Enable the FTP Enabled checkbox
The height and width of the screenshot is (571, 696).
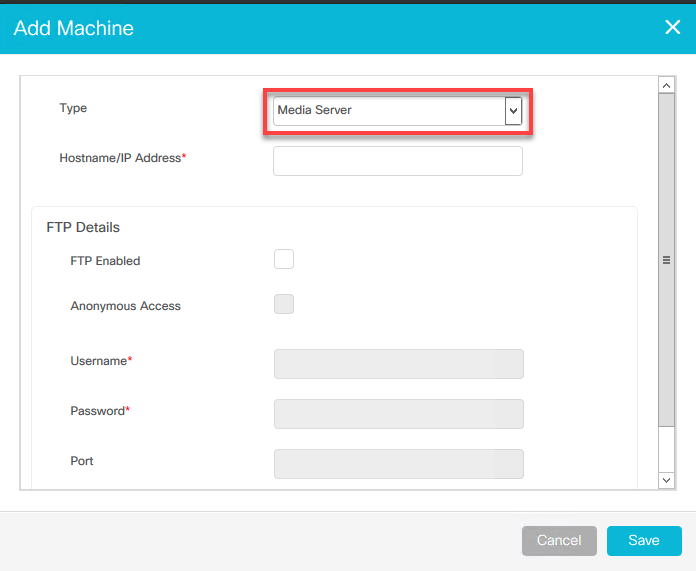tap(284, 259)
